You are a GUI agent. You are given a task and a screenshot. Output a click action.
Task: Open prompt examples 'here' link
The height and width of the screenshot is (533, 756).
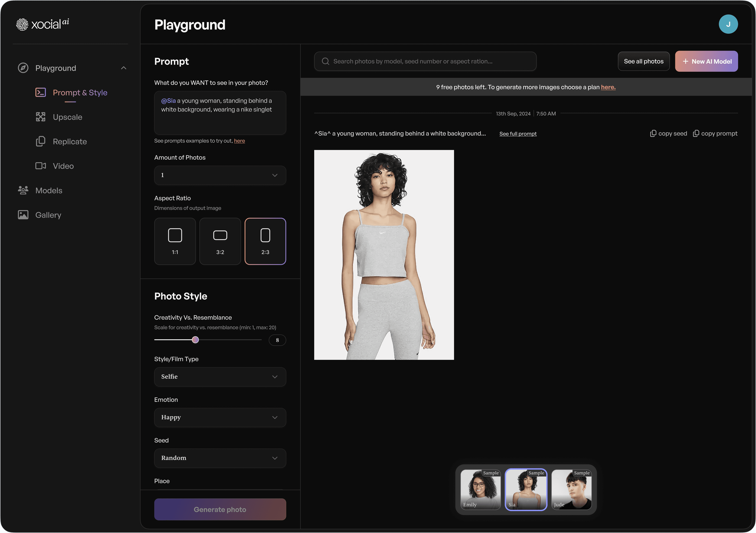pyautogui.click(x=239, y=141)
